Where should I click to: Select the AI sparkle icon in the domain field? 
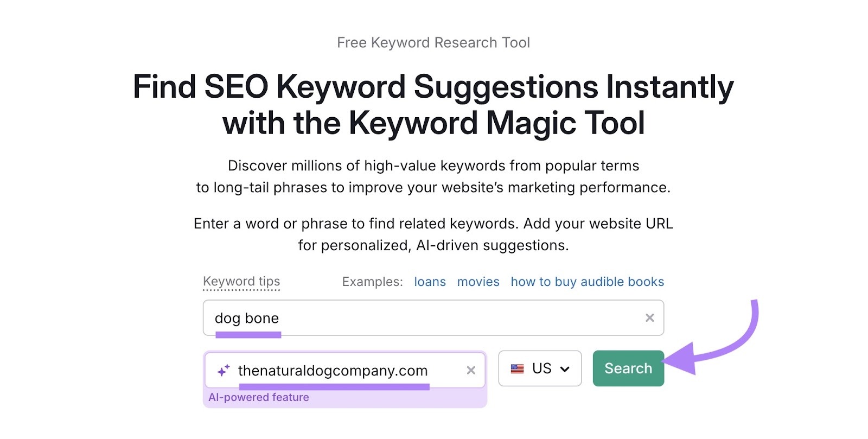click(223, 370)
